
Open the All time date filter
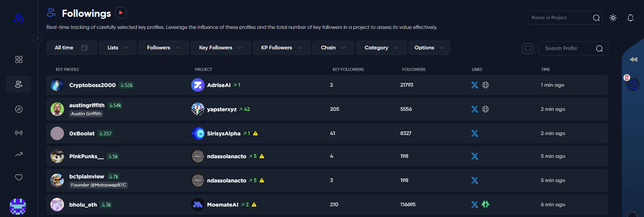coord(71,48)
